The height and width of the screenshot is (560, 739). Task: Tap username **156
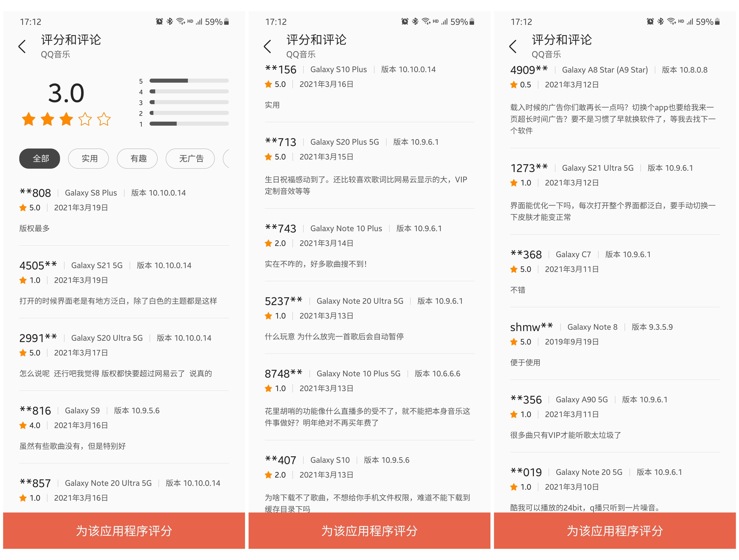pyautogui.click(x=281, y=69)
